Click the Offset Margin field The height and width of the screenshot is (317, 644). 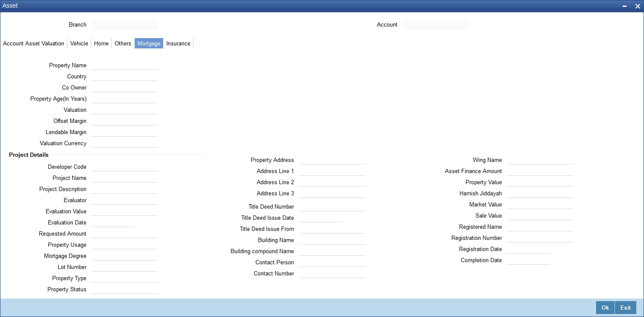pyautogui.click(x=124, y=121)
